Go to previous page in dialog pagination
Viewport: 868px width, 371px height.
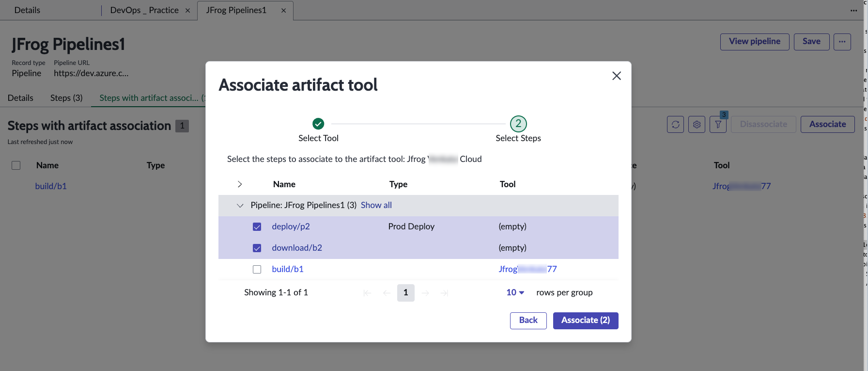pyautogui.click(x=387, y=293)
